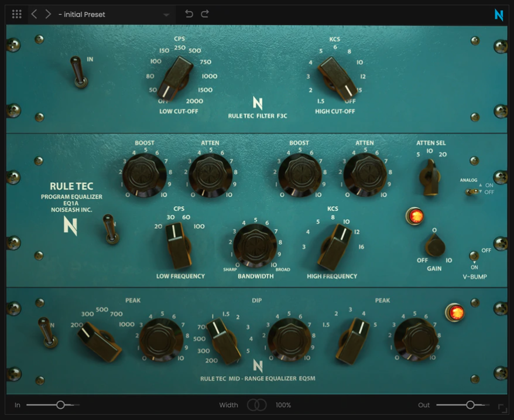Click the Low Cut-Off CPS selector knob

tap(176, 78)
